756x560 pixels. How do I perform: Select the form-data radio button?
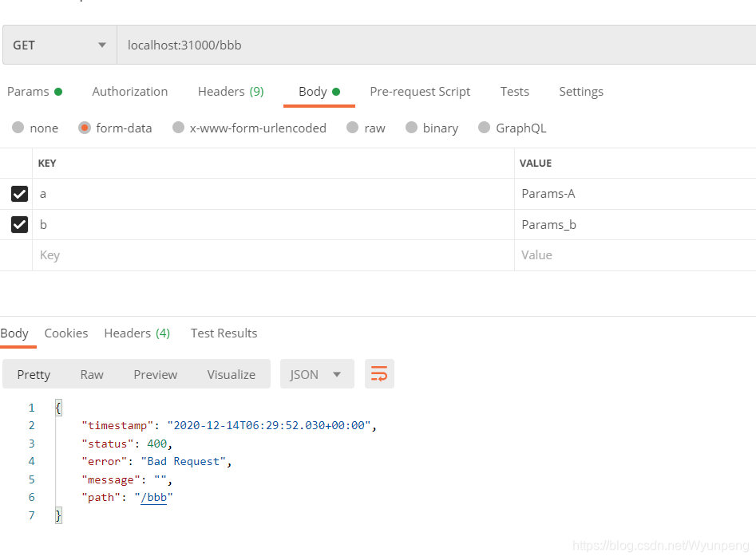click(85, 128)
